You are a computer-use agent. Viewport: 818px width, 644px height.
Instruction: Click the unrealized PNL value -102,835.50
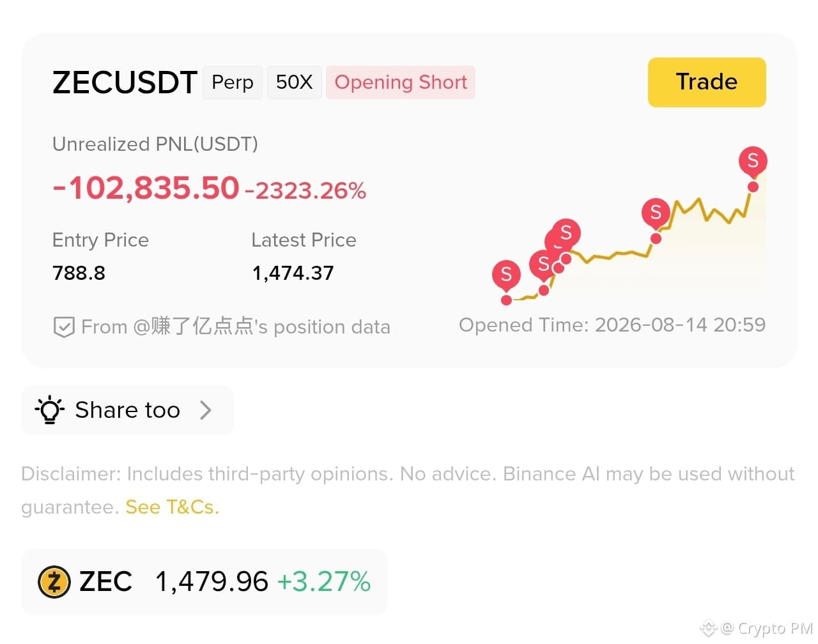pyautogui.click(x=146, y=188)
